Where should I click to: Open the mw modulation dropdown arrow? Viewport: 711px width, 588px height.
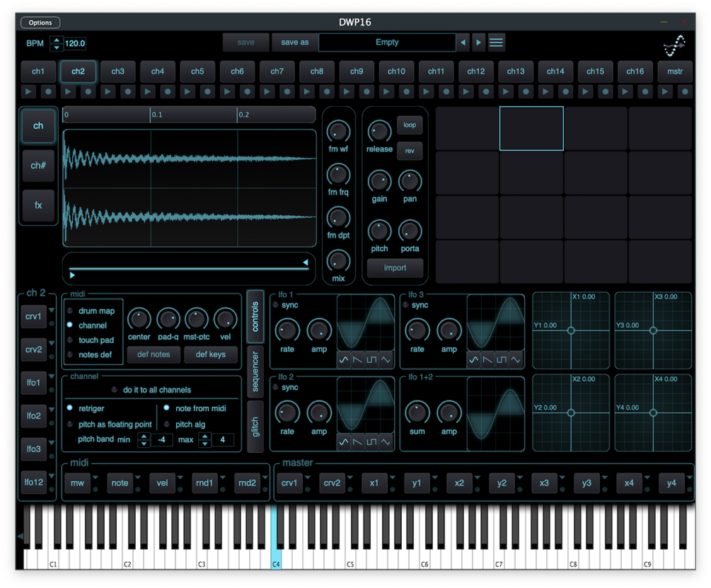96,478
